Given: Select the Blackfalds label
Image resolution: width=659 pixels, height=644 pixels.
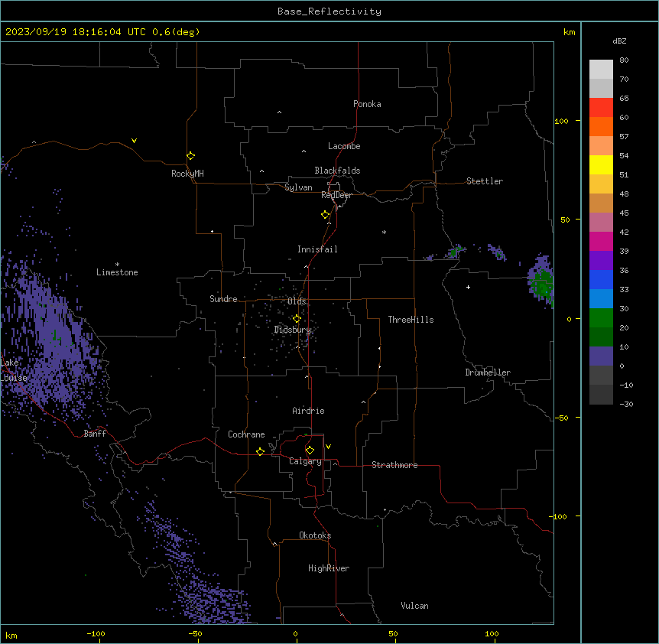Looking at the screenshot, I should tap(337, 171).
